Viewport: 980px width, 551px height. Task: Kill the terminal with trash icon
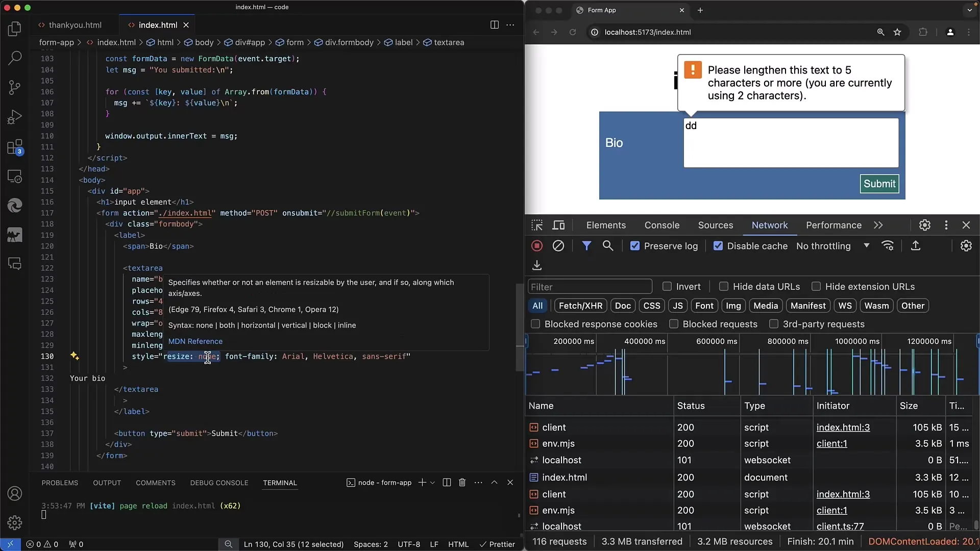[462, 483]
